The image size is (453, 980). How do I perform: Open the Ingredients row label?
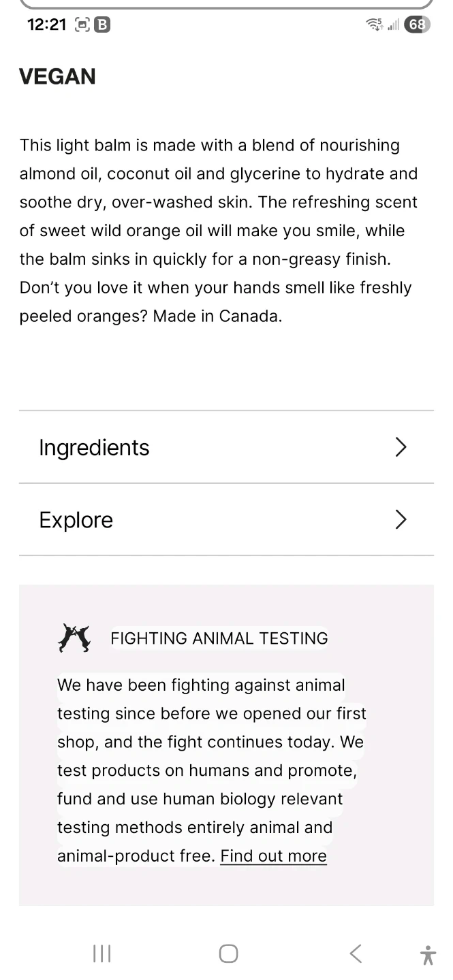(94, 448)
